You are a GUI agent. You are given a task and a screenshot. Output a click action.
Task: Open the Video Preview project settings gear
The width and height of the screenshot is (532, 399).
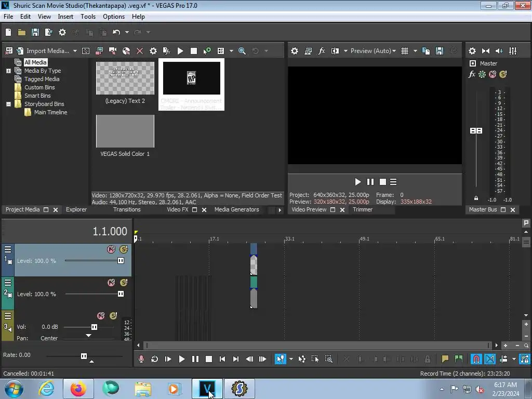coord(295,51)
